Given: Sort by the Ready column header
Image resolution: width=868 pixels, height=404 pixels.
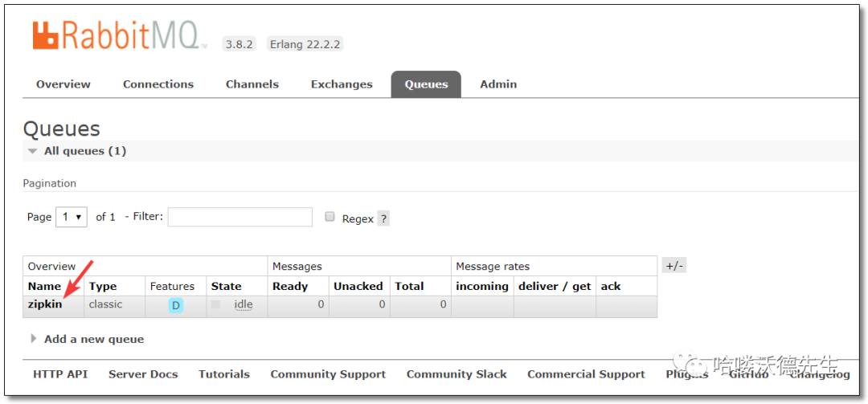Looking at the screenshot, I should pyautogui.click(x=290, y=286).
